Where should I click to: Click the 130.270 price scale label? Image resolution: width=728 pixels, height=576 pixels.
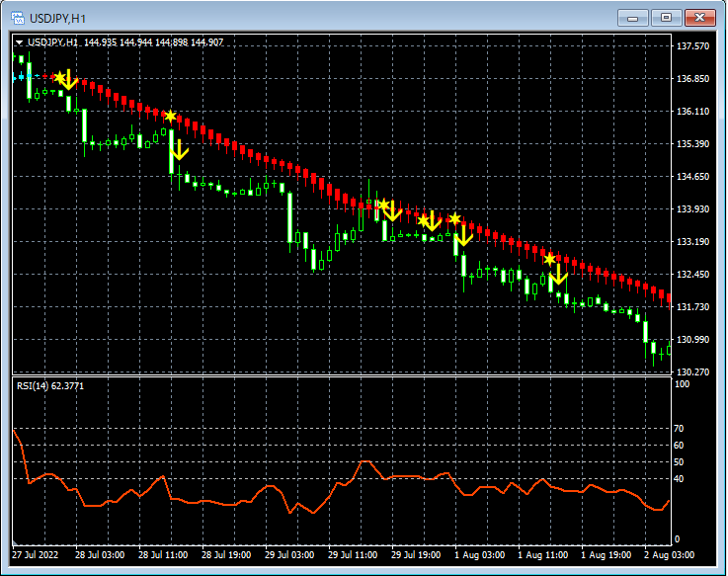coord(692,371)
